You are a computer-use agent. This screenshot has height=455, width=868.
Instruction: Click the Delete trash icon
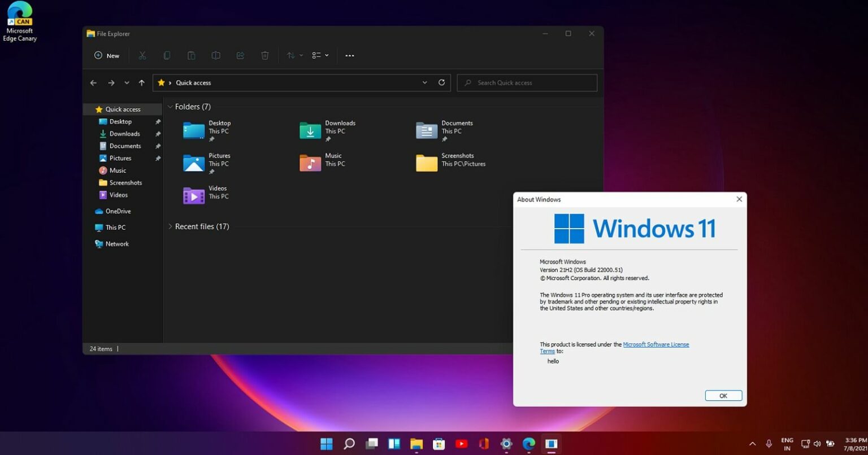tap(265, 55)
